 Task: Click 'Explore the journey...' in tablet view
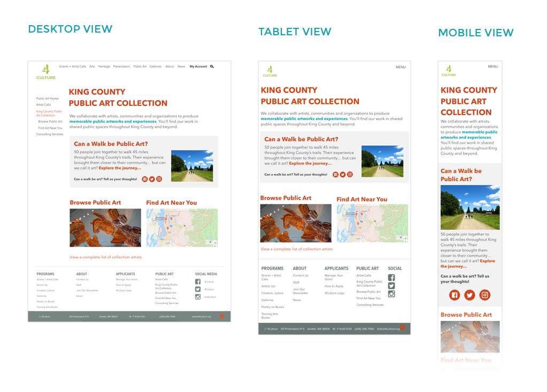click(310, 163)
